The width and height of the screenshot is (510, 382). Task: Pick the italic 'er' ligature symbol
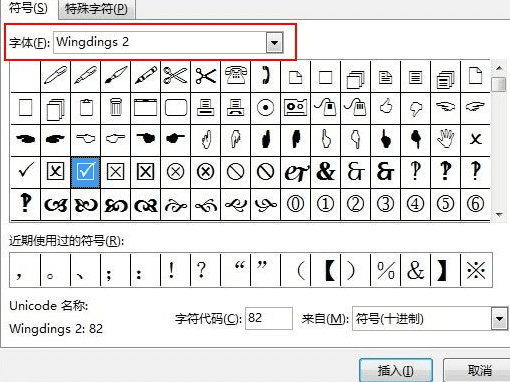coord(296,172)
